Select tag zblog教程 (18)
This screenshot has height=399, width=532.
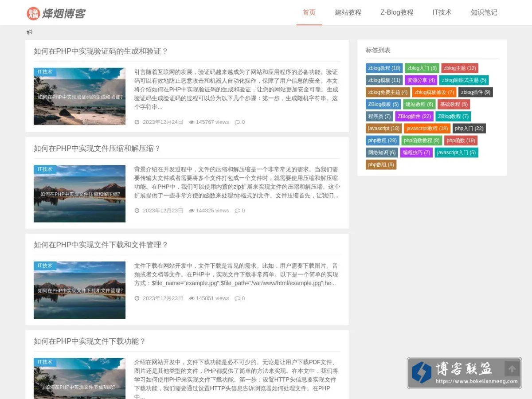pyautogui.click(x=384, y=68)
